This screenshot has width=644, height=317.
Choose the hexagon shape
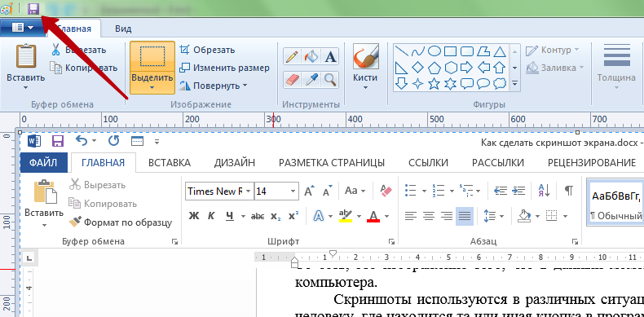point(451,68)
